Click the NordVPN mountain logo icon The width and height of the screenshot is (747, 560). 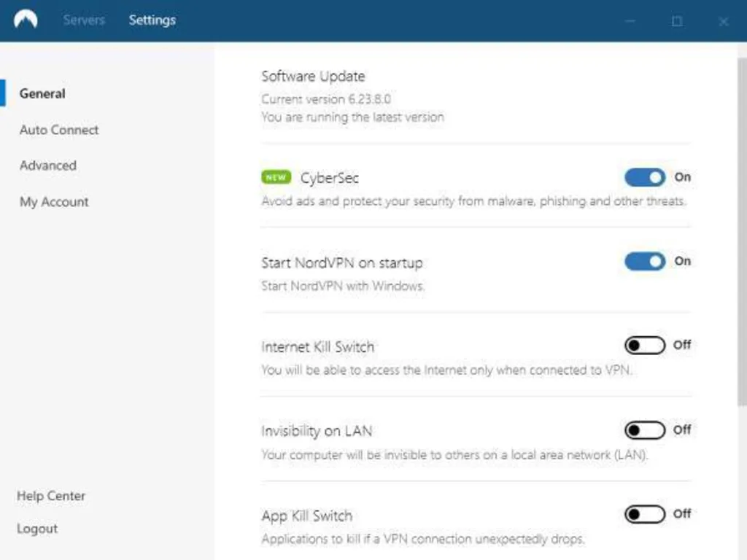click(26, 20)
